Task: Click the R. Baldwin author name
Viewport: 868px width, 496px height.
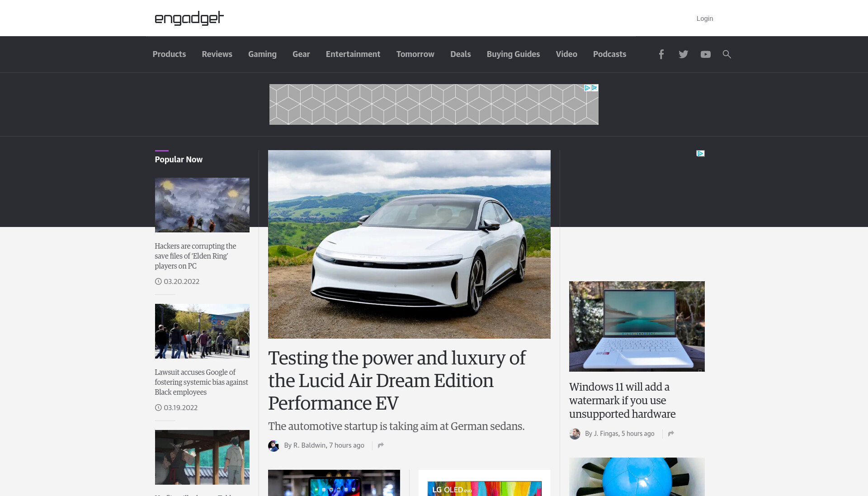Action: tap(310, 445)
